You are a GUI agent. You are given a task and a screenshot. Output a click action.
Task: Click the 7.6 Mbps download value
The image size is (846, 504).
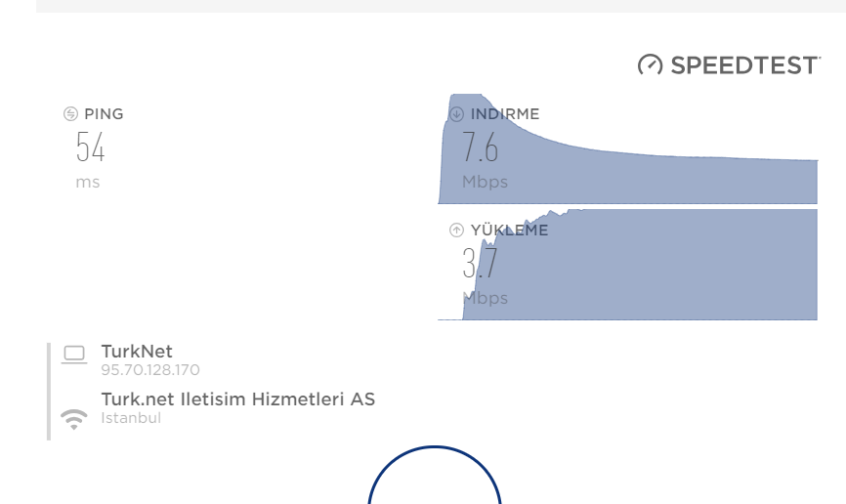point(481,147)
